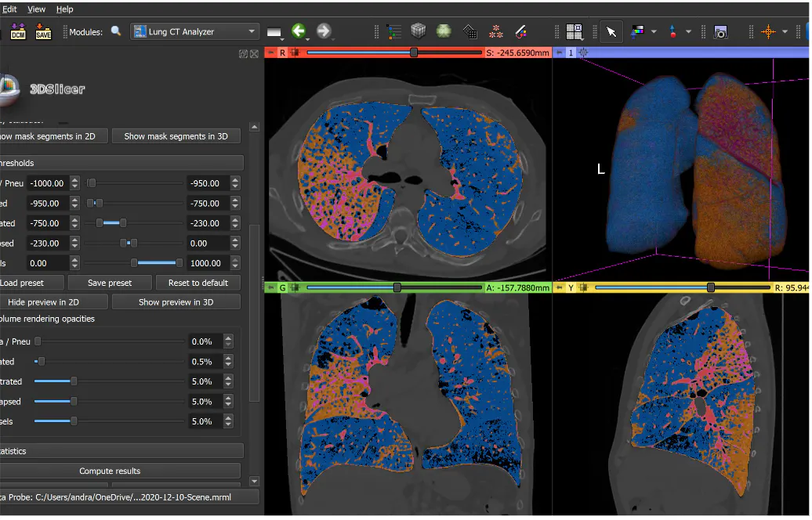Click the A: -157.7880mm offset readout
Viewport: 812px width, 520px height.
pyautogui.click(x=517, y=287)
